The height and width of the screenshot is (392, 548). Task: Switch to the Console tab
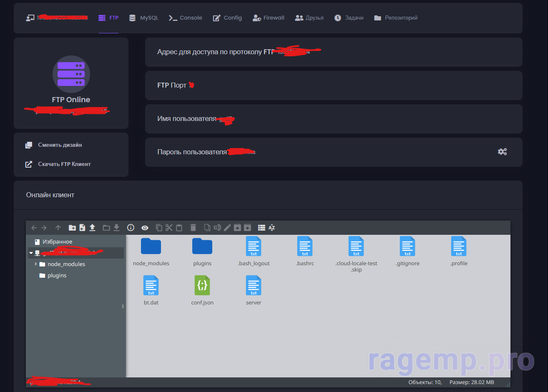pyautogui.click(x=185, y=18)
